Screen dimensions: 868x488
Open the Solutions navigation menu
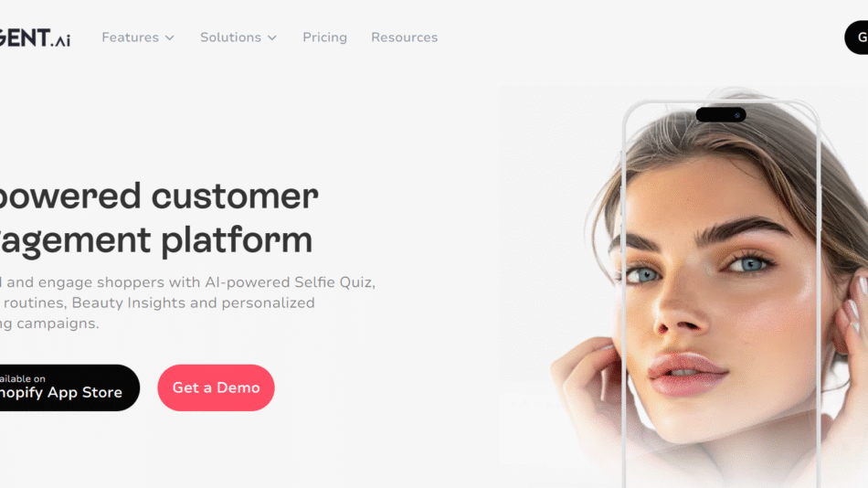click(x=238, y=37)
